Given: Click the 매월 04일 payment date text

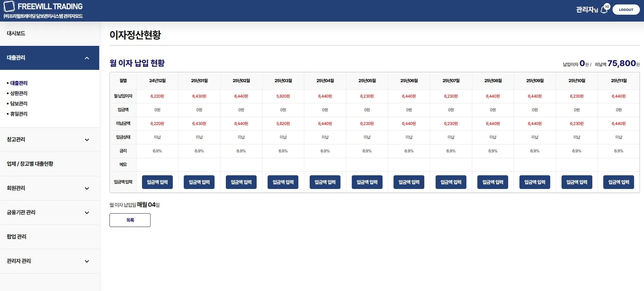Looking at the screenshot, I should (148, 205).
